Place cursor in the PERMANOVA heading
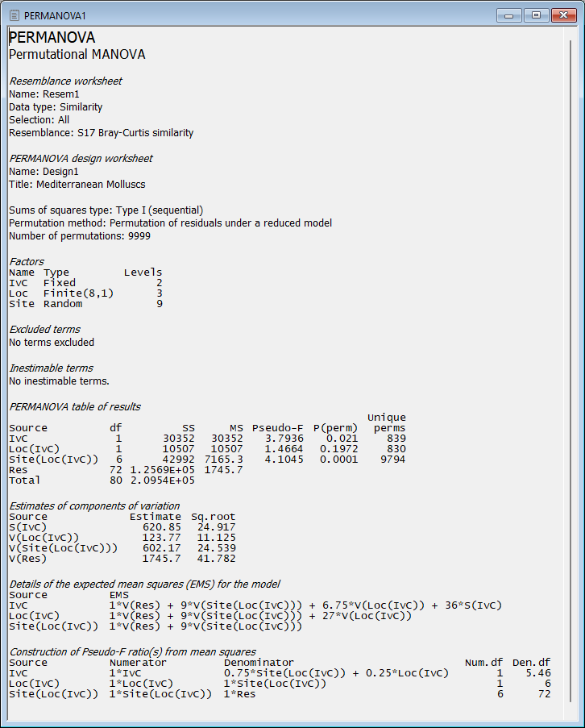This screenshot has height=728, width=585. click(x=52, y=38)
